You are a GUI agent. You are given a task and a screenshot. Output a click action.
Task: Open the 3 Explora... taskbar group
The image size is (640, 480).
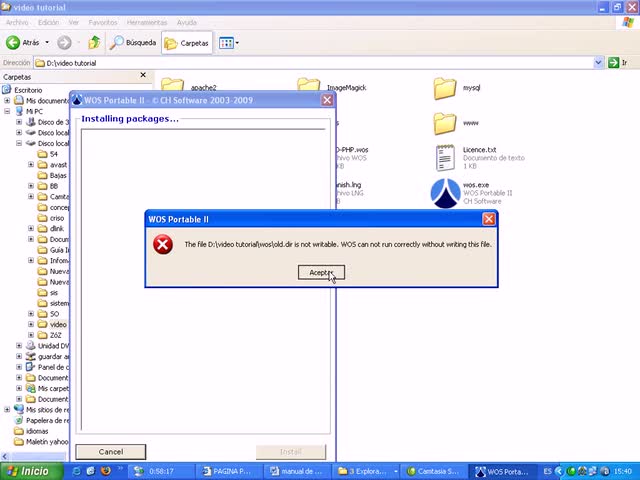[x=366, y=471]
